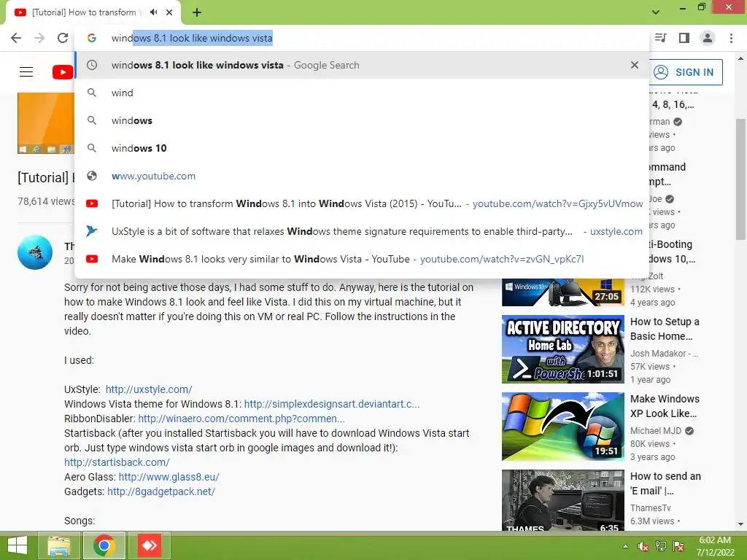Click the 78,614 views count text
Screen dimensions: 747x560
click(x=46, y=201)
